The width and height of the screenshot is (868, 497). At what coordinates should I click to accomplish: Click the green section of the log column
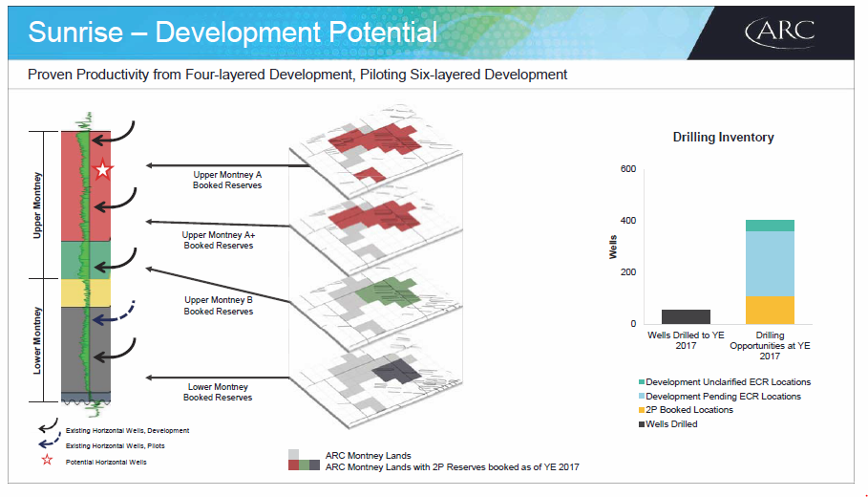[x=86, y=260]
